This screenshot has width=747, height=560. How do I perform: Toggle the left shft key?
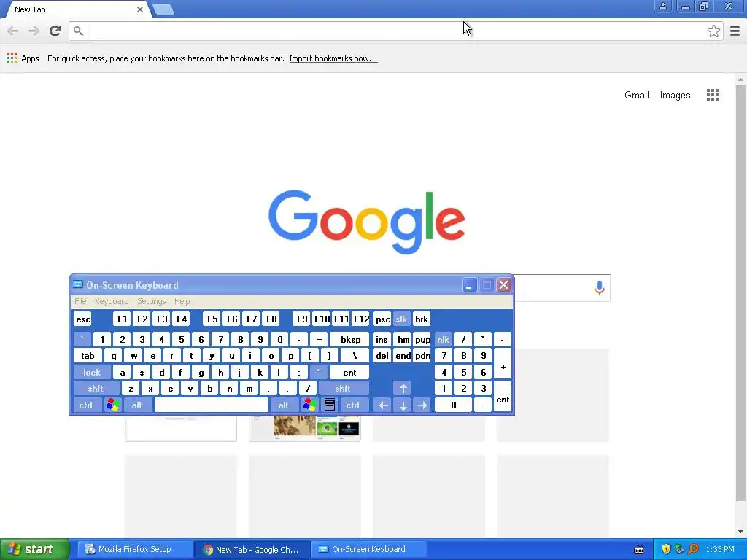[96, 389]
